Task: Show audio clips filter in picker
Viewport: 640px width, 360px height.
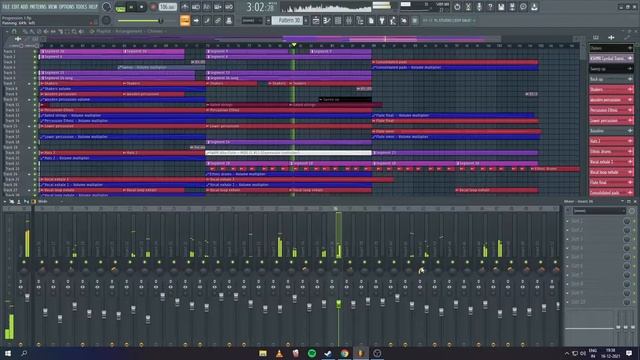Action: point(611,38)
